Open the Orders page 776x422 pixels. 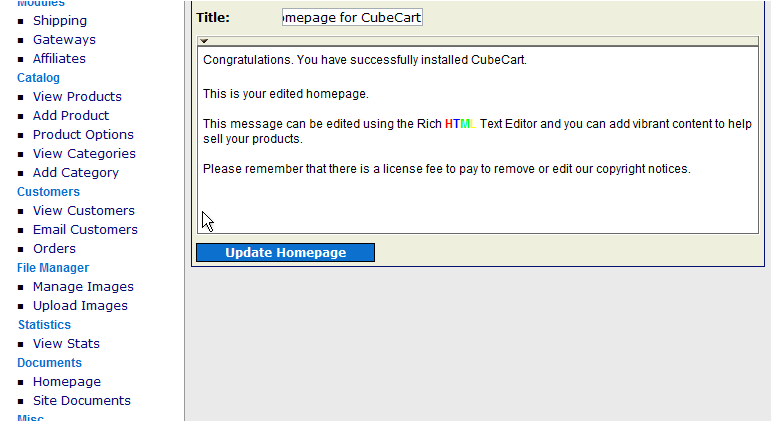coord(54,248)
